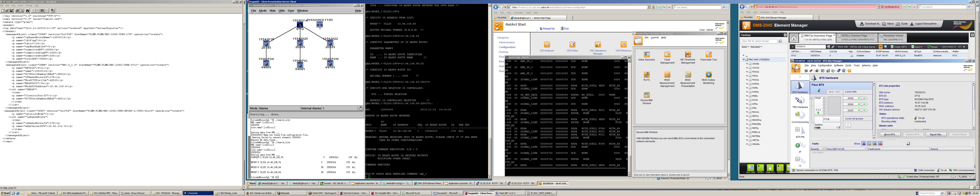
Task: Toggle red severity filter in Faults
Action: [880, 144]
